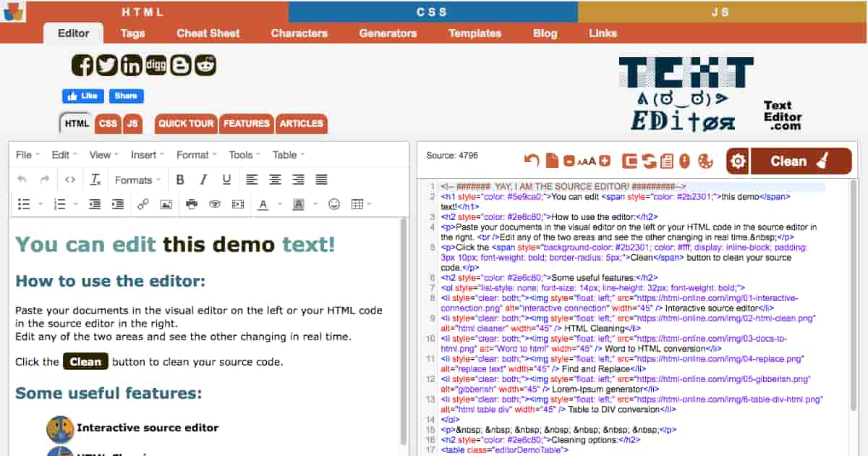Open the Tools menu
The height and width of the screenshot is (456, 868).
[x=244, y=154]
